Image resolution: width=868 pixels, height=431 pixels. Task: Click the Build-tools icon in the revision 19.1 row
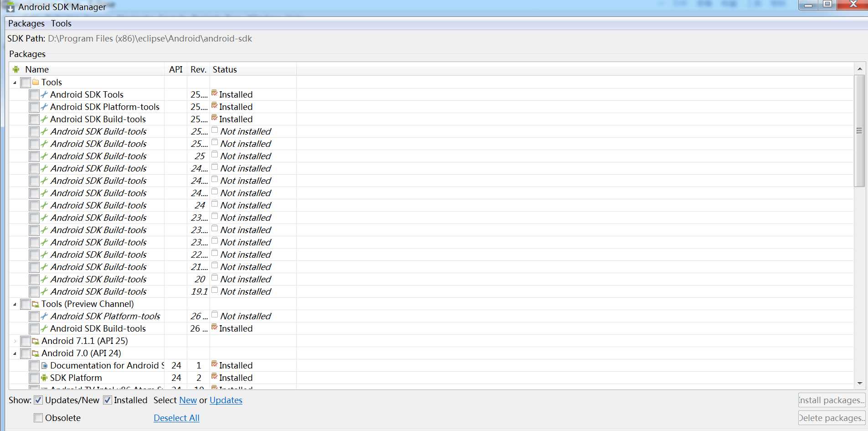point(44,291)
